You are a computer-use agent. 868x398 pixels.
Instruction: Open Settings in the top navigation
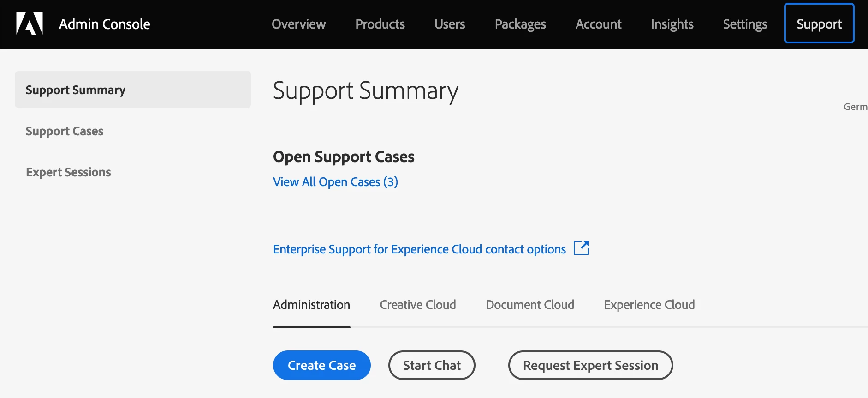(745, 24)
